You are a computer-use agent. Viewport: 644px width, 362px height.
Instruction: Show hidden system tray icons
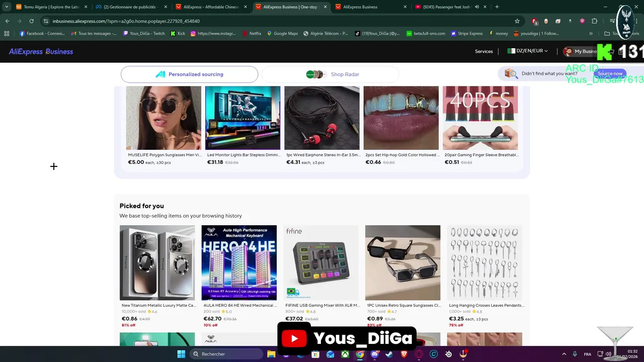pos(564,354)
